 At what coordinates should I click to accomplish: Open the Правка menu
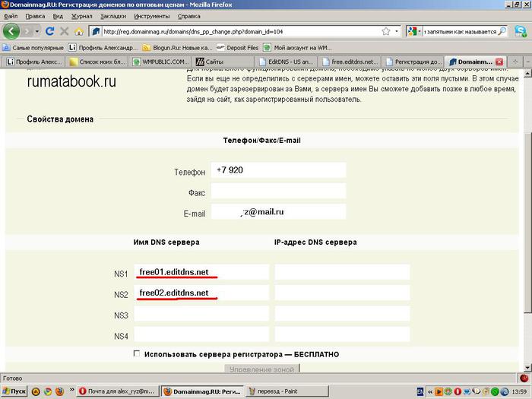35,16
